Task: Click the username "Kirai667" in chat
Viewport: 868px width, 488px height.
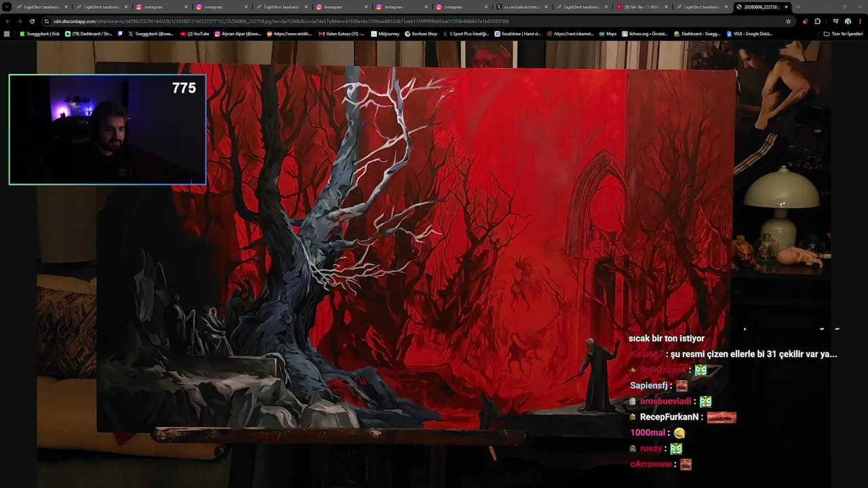Action: tap(646, 354)
